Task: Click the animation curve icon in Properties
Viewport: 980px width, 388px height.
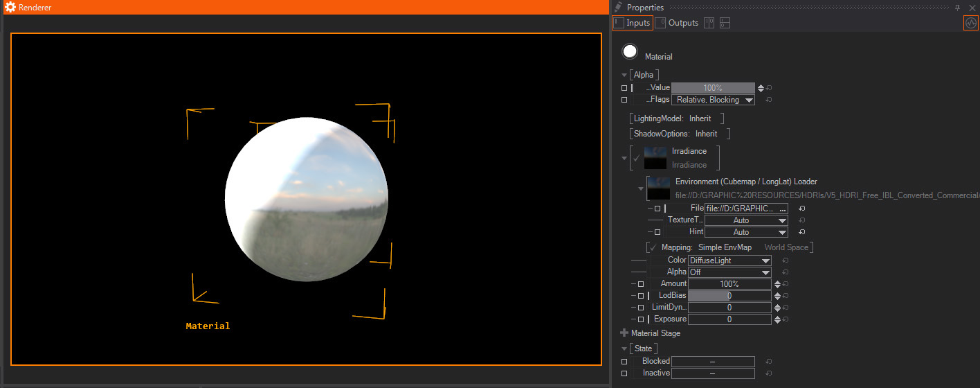Action: pyautogui.click(x=970, y=23)
